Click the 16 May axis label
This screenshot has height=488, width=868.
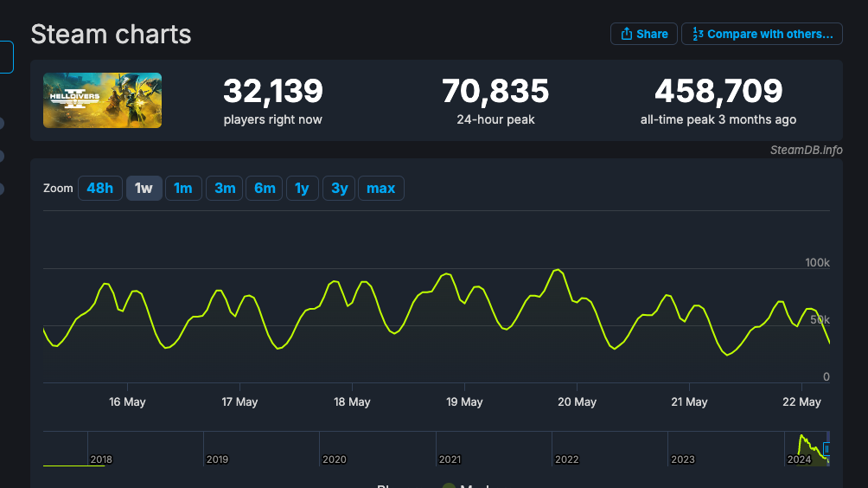(x=127, y=402)
